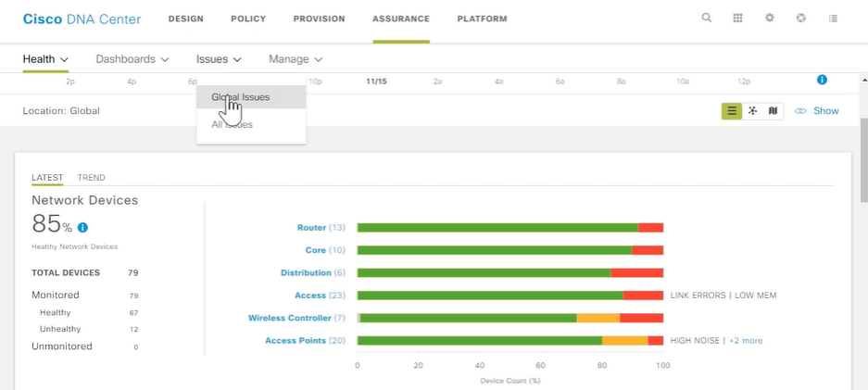
Task: Click the HIGH NOISE label
Action: click(x=695, y=341)
